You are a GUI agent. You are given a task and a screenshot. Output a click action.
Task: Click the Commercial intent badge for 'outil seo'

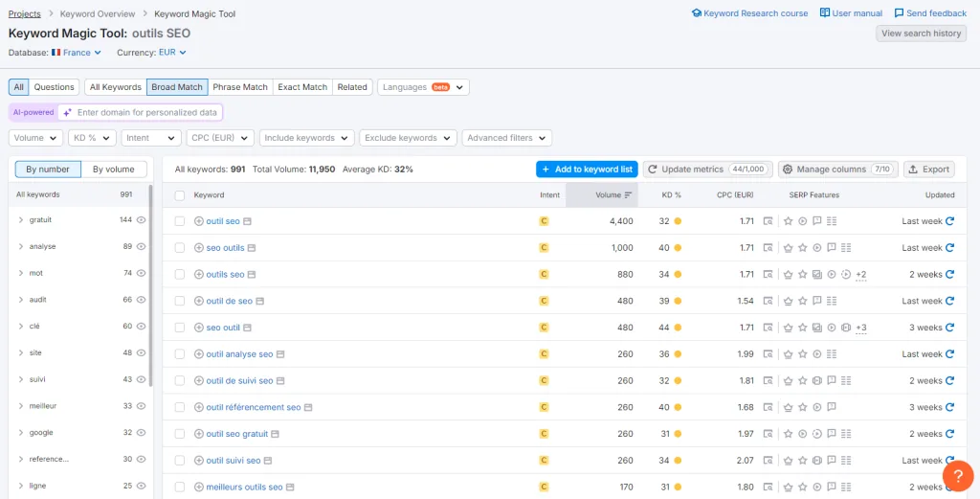[544, 221]
